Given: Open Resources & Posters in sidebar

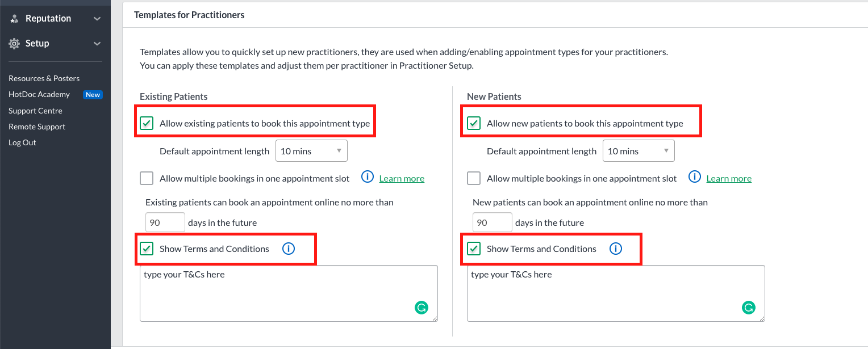Looking at the screenshot, I should pos(44,78).
